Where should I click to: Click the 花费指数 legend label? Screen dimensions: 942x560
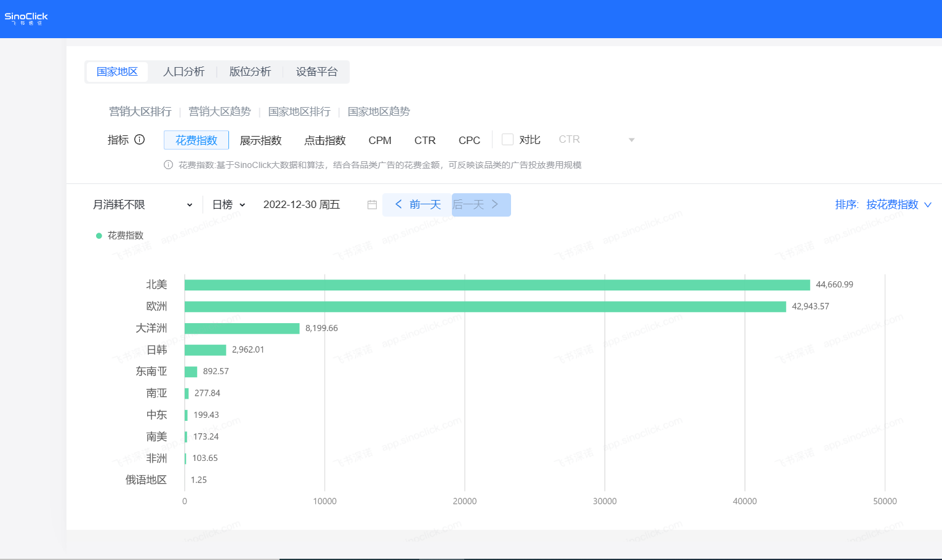[x=126, y=236]
